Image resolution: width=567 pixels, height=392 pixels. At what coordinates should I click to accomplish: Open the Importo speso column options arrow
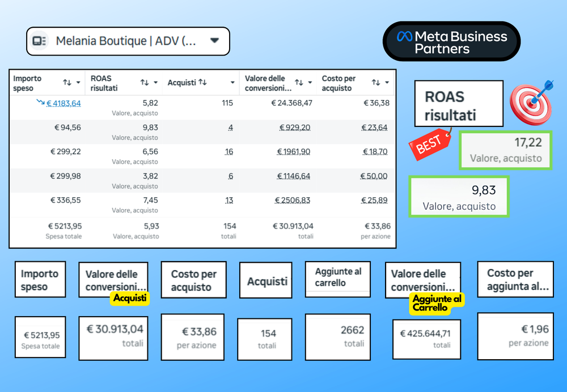(78, 82)
